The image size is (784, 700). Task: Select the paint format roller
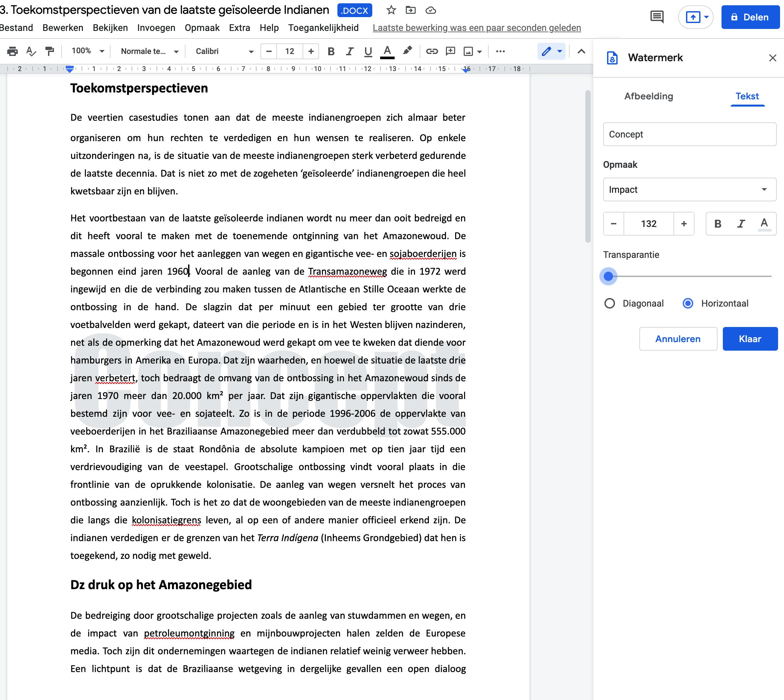tap(50, 51)
